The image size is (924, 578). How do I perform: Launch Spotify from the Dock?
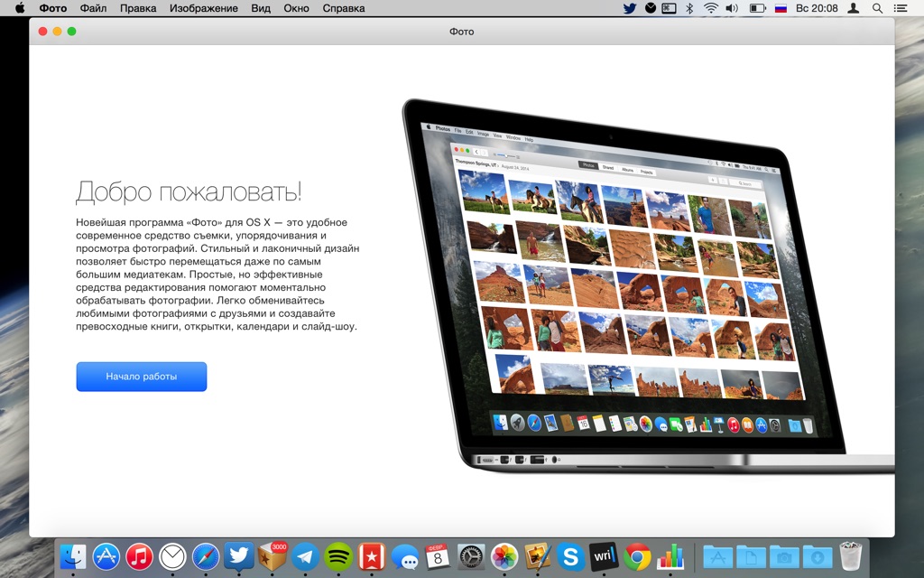(338, 556)
